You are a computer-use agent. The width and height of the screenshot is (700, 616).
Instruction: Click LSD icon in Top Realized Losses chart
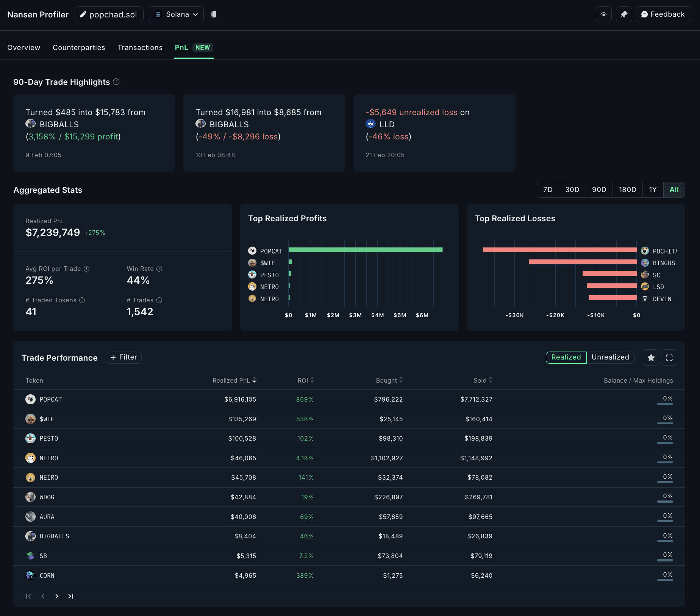click(645, 286)
